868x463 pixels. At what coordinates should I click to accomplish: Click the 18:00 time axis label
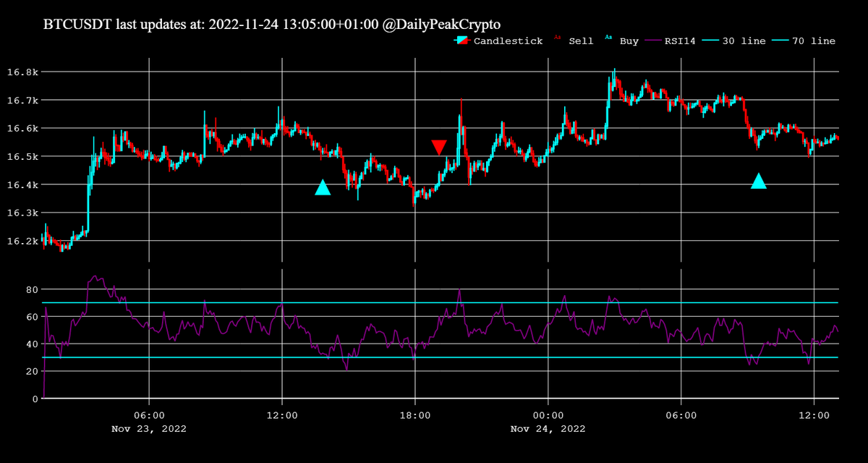[415, 416]
